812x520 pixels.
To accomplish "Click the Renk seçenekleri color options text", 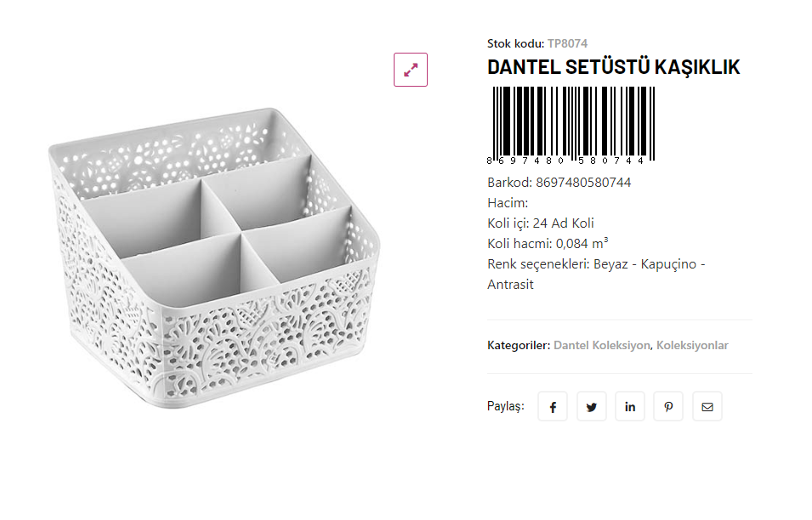I will 596,264.
